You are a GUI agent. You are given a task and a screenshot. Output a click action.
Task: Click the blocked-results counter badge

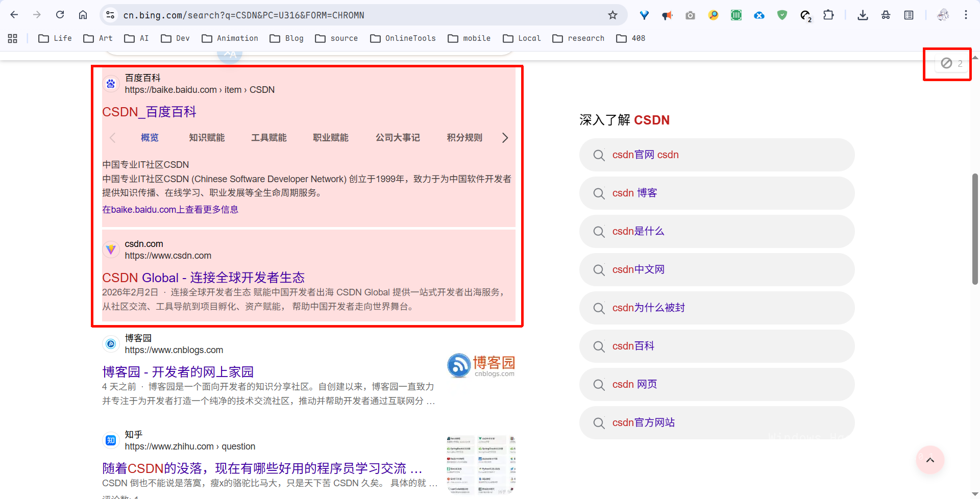[951, 63]
